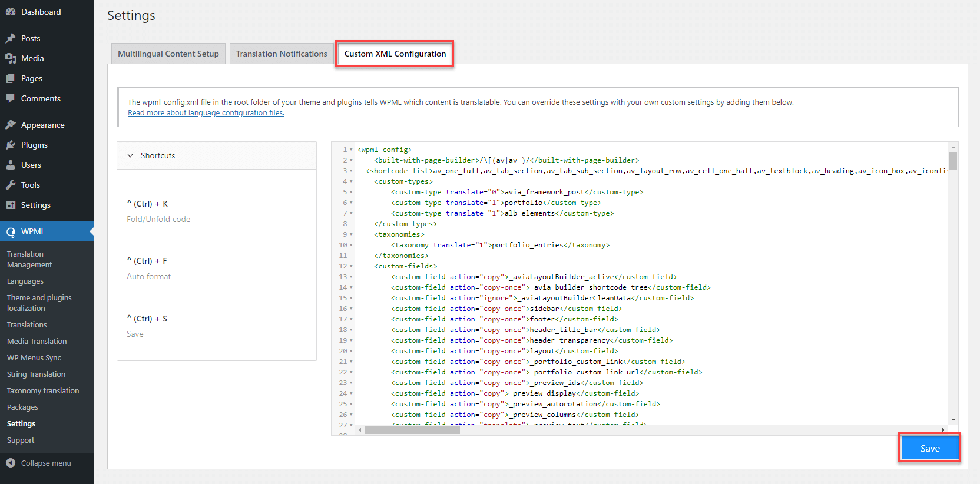980x484 pixels.
Task: Click the Comments speech bubble icon
Action: tap(11, 98)
